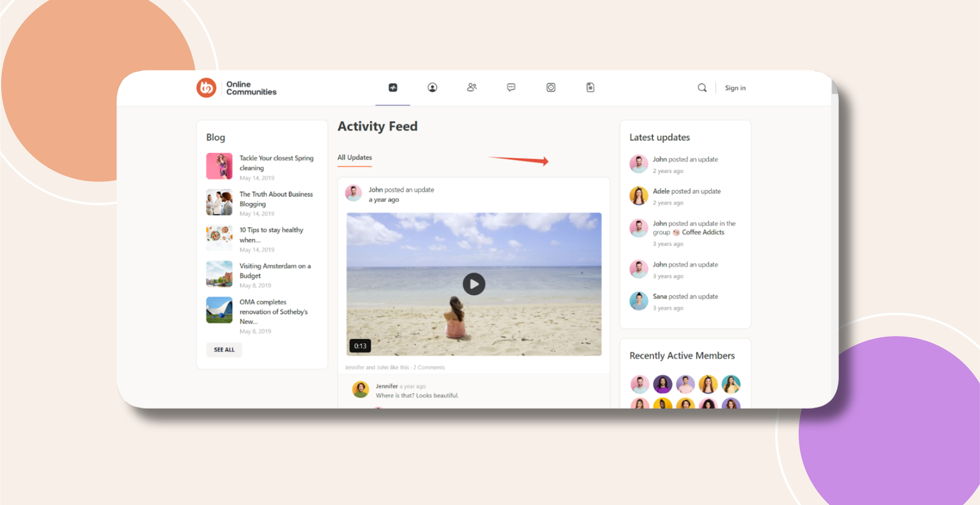Click John's avatar in first latest update
This screenshot has height=505, width=980.
(639, 164)
